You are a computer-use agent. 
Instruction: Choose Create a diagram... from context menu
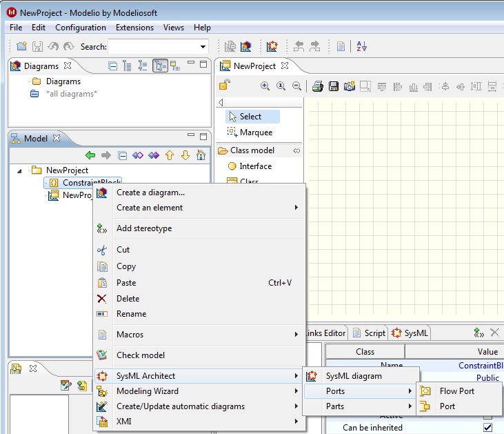tap(199, 193)
